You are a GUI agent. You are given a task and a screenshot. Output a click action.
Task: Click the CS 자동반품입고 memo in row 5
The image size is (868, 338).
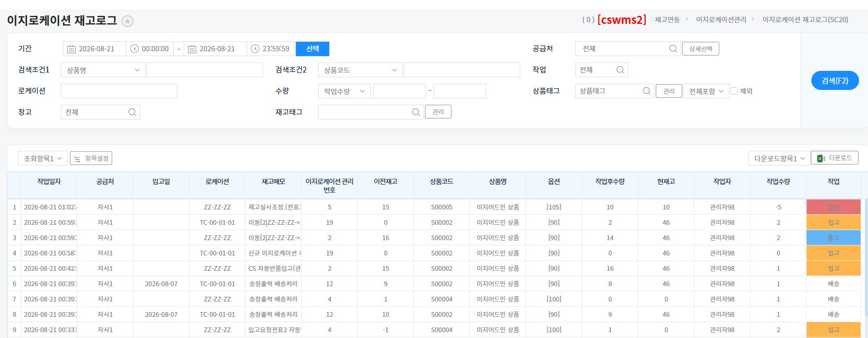[274, 269]
